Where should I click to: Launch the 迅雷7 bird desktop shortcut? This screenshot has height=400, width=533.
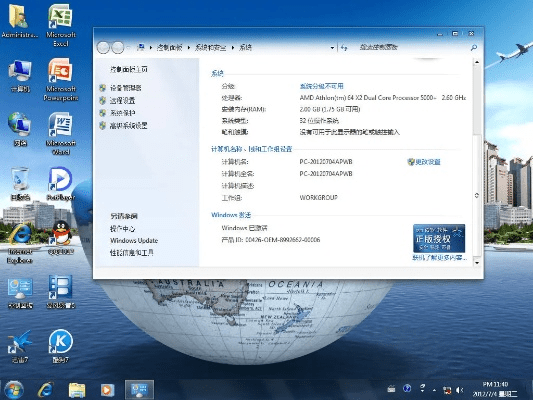pos(20,347)
